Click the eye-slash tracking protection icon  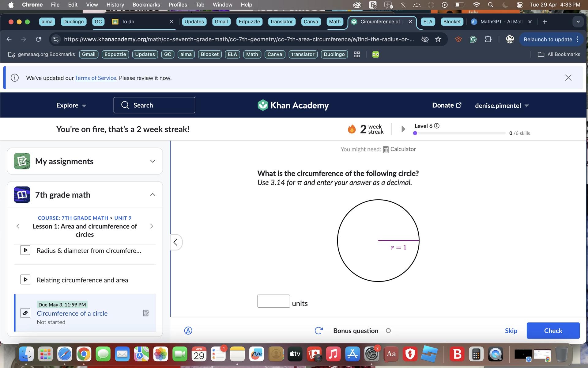pyautogui.click(x=425, y=39)
